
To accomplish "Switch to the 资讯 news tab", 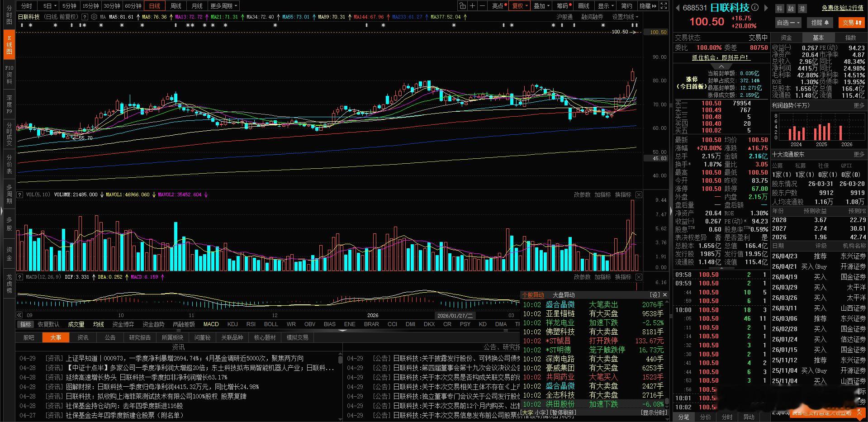I will click(83, 337).
